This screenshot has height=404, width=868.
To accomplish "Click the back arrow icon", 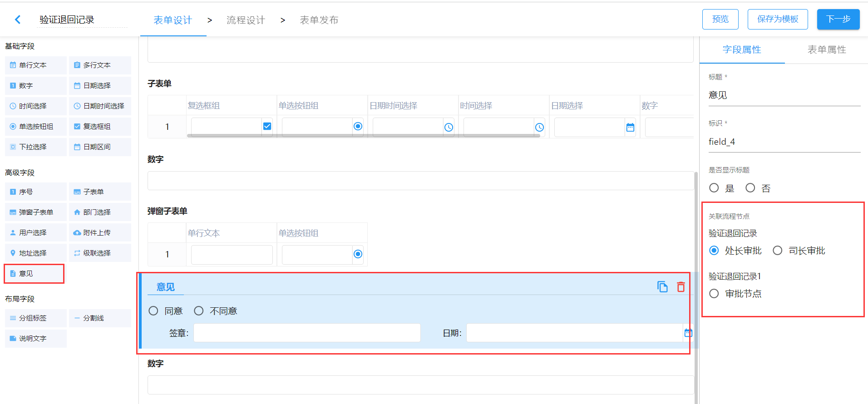I will click(18, 20).
